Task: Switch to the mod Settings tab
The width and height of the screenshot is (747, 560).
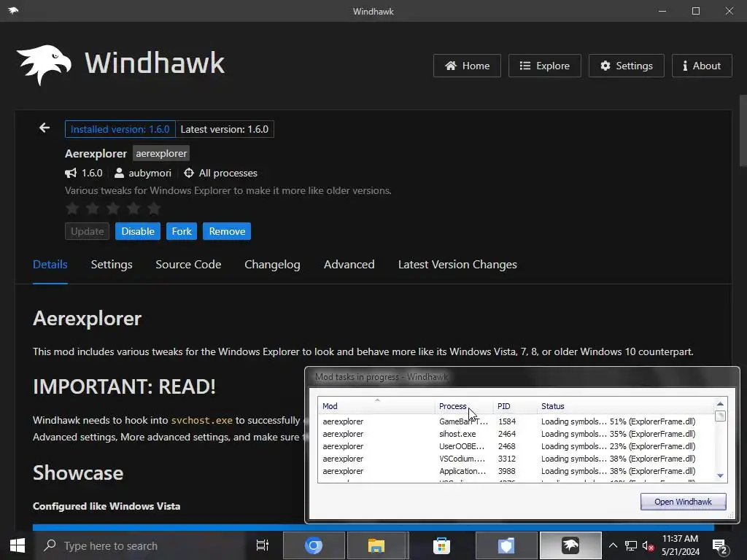Action: coord(112,265)
